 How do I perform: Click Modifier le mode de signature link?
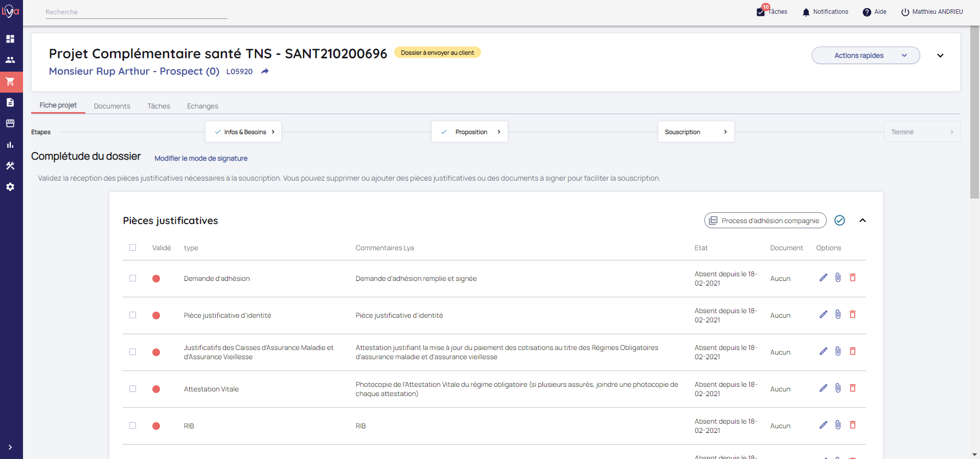pos(201,159)
